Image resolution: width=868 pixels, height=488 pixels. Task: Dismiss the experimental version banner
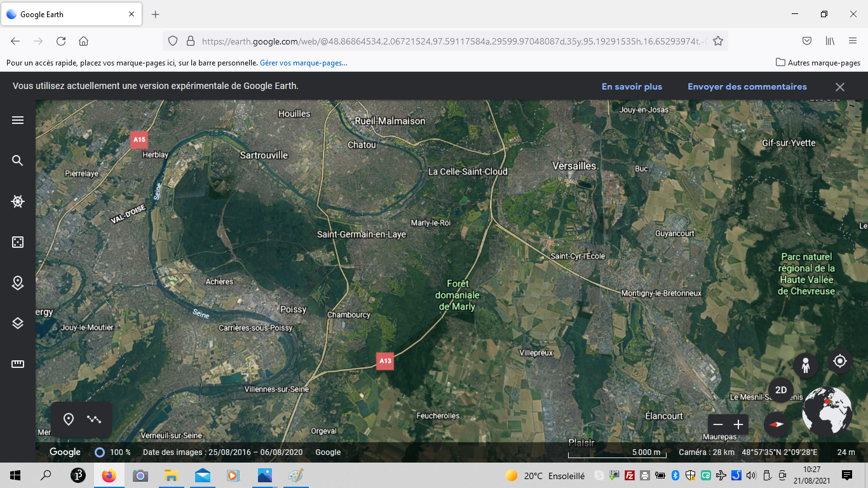click(839, 87)
